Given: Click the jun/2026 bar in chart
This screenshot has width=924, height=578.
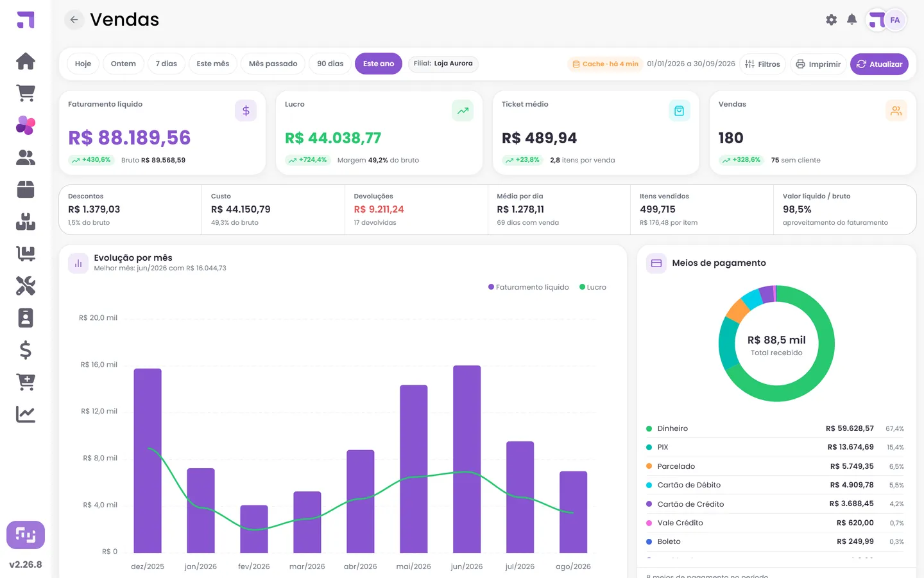Looking at the screenshot, I should coord(466,459).
